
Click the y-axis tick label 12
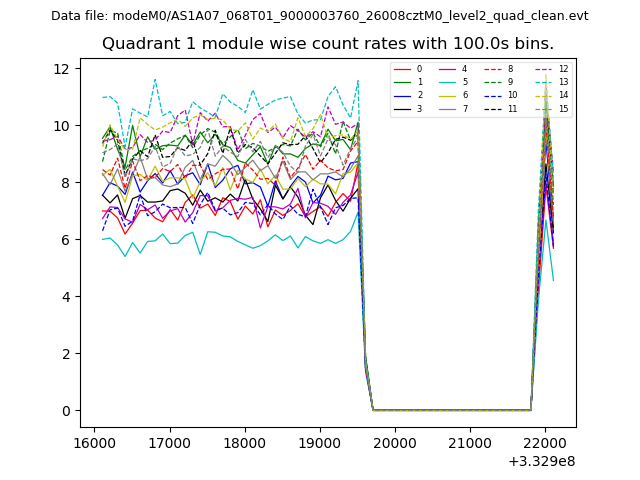tap(59, 68)
